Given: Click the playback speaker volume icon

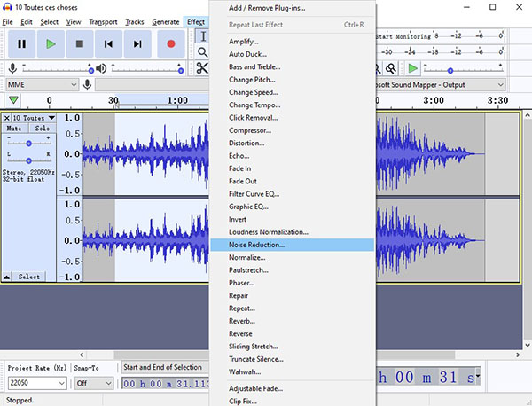Looking at the screenshot, I should pos(101,68).
